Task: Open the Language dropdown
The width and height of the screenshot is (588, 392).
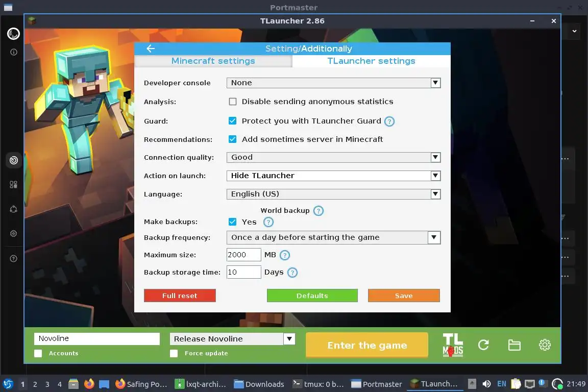Action: coord(333,194)
